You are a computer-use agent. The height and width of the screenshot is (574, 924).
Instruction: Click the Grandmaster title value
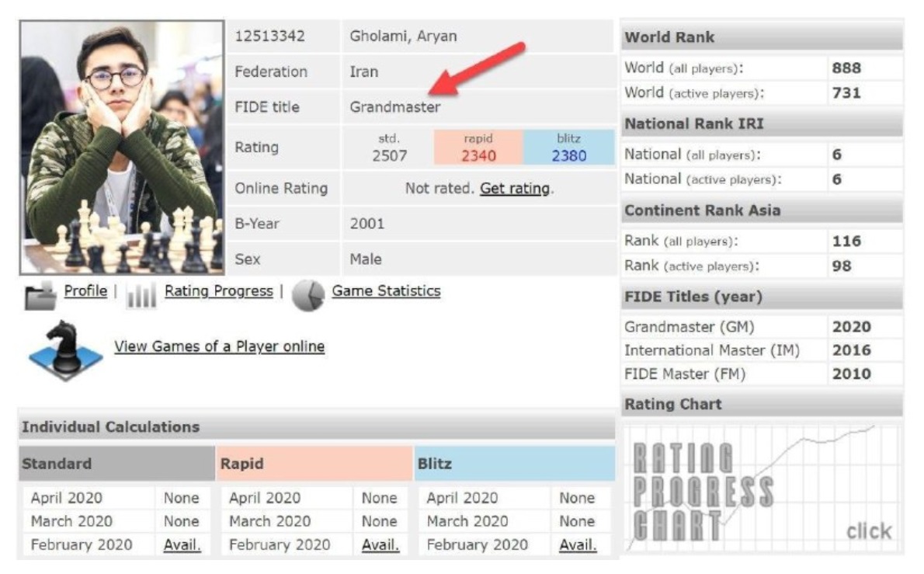394,107
